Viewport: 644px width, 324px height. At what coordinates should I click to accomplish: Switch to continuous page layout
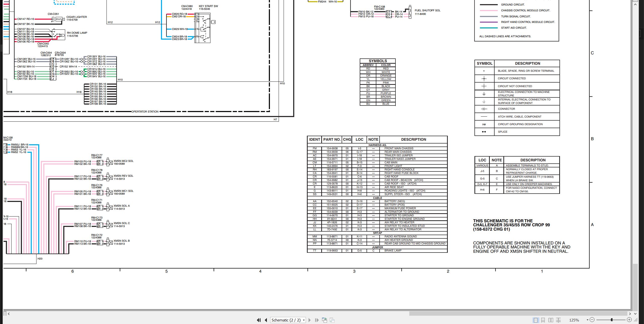[543, 320]
